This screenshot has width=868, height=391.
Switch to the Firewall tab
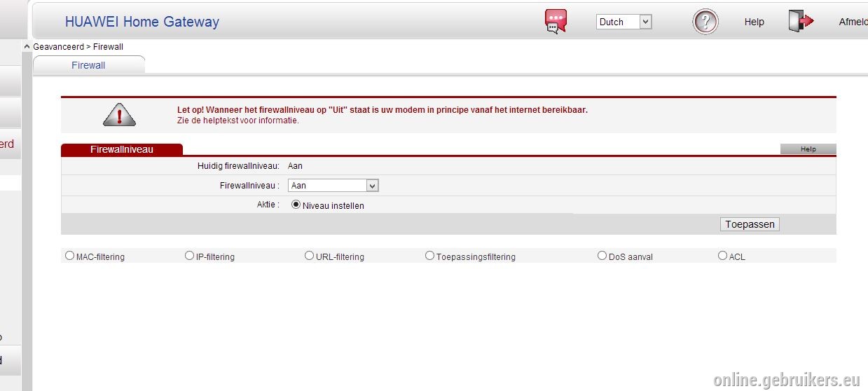88,65
